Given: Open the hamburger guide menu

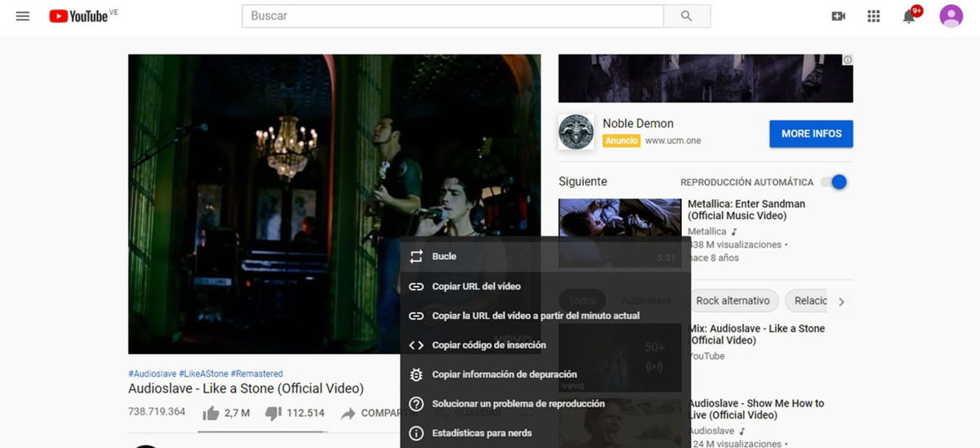Looking at the screenshot, I should [23, 16].
